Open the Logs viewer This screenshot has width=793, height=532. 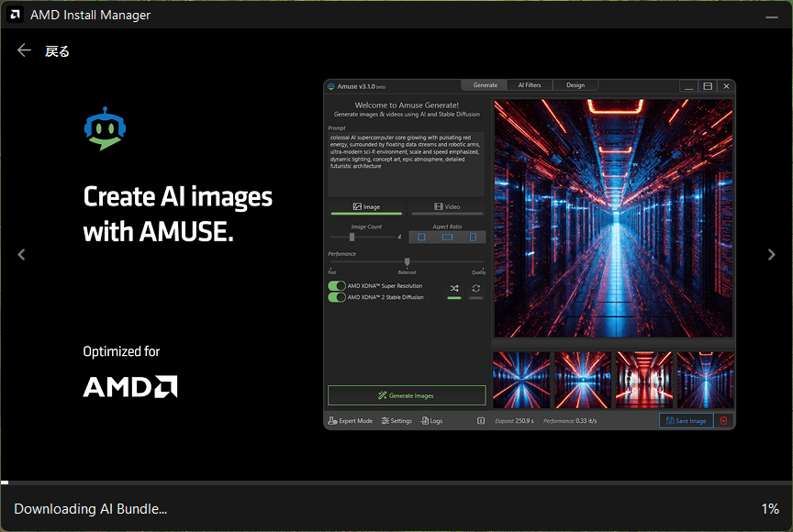431,421
